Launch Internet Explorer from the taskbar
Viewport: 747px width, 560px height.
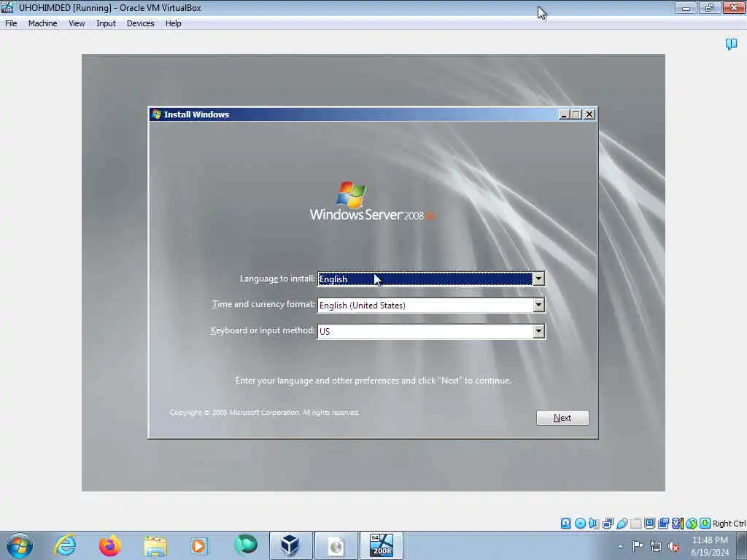click(65, 545)
